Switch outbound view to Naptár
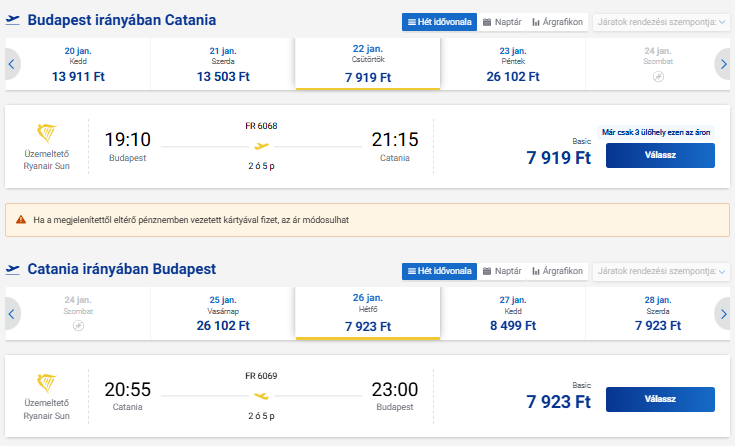The image size is (735, 446). coord(501,21)
